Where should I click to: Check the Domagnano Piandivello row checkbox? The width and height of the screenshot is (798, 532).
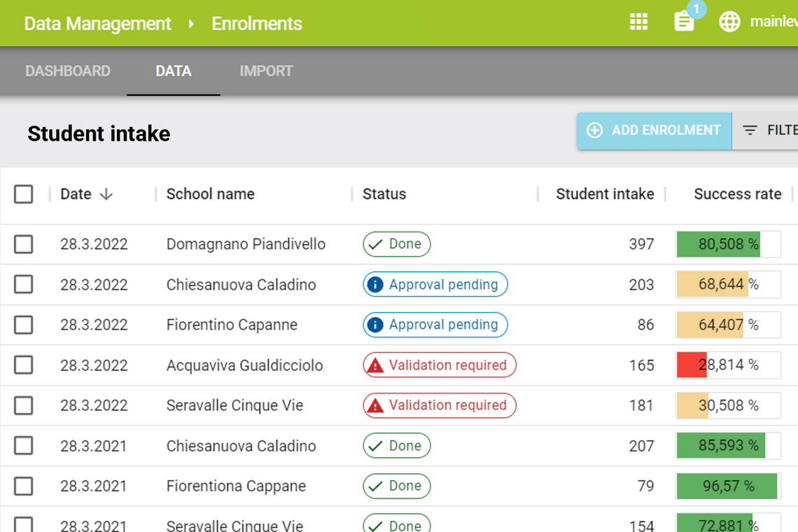[24, 244]
